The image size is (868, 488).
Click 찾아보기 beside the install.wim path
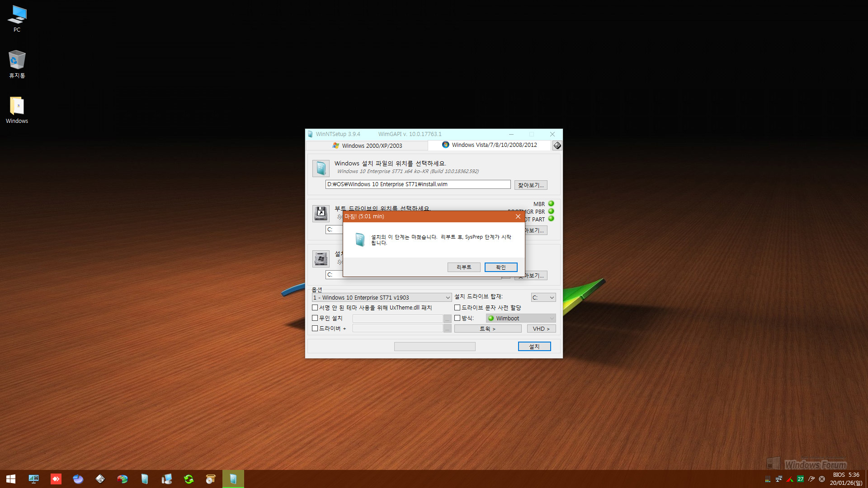[x=531, y=185]
